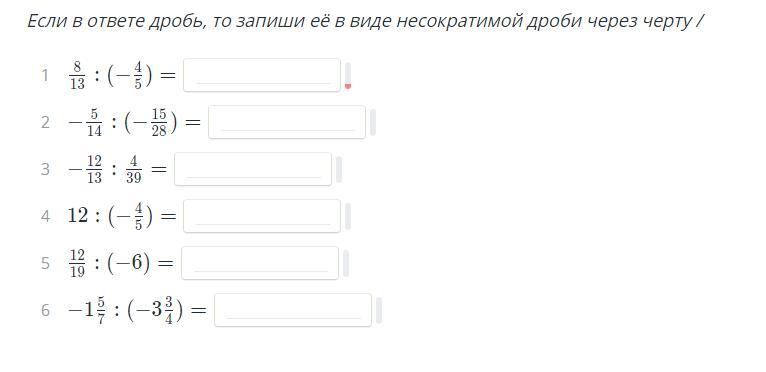Select the answer input for −1 5/7 : (−3 3/4)

293,309
